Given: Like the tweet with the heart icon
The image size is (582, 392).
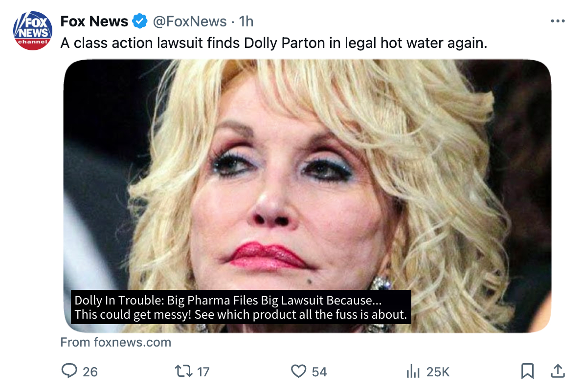Looking at the screenshot, I should (298, 371).
